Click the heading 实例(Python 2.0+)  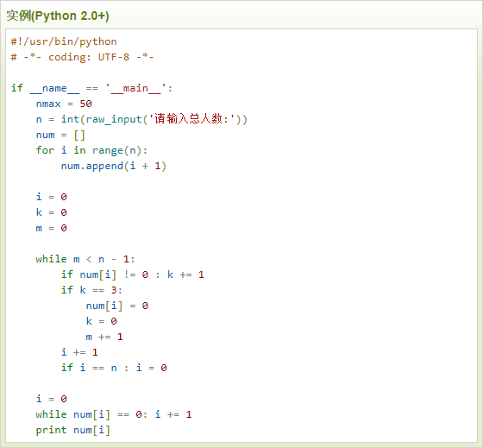tap(58, 16)
